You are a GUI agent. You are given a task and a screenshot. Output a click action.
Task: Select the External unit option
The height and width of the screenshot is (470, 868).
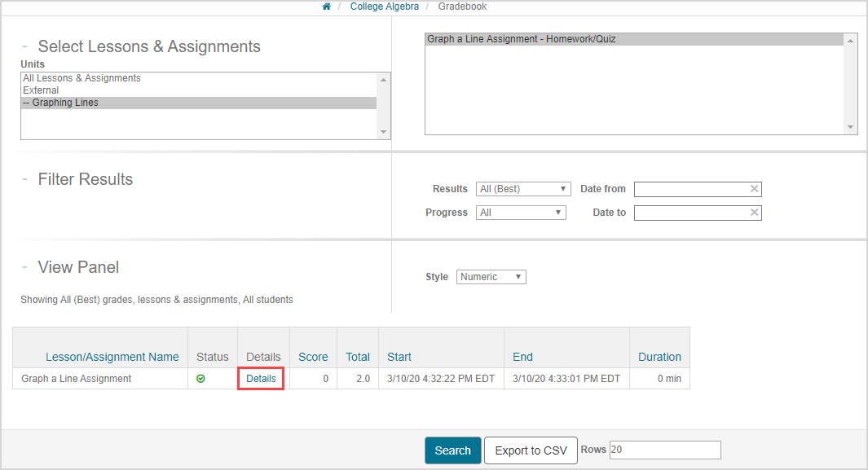click(41, 90)
